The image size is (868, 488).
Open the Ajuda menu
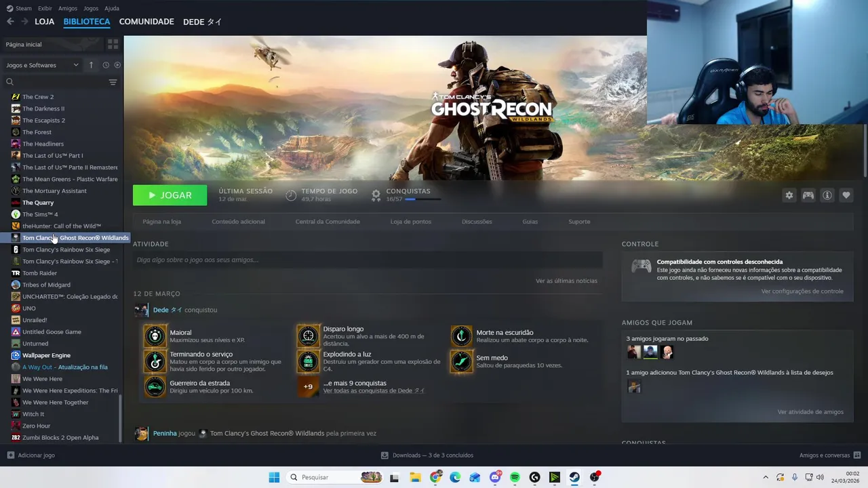112,8
